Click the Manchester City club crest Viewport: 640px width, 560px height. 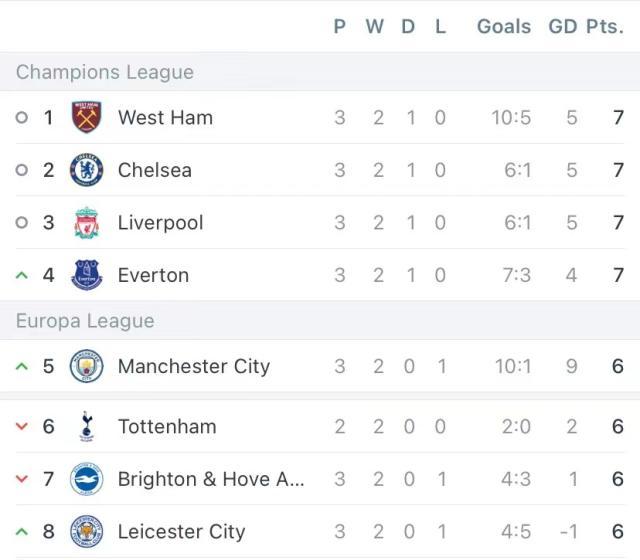click(87, 366)
